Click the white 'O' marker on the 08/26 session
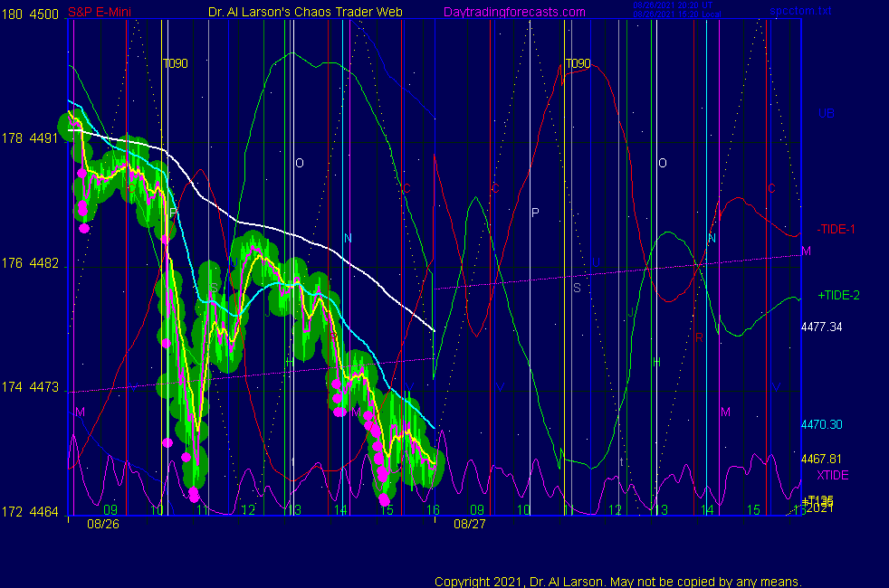The width and height of the screenshot is (889, 588). 300,163
